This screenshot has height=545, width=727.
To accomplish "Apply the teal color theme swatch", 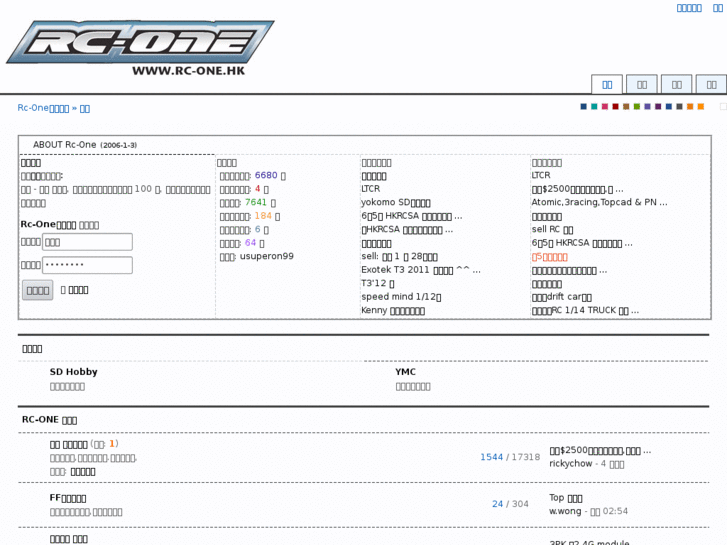I will 594,107.
